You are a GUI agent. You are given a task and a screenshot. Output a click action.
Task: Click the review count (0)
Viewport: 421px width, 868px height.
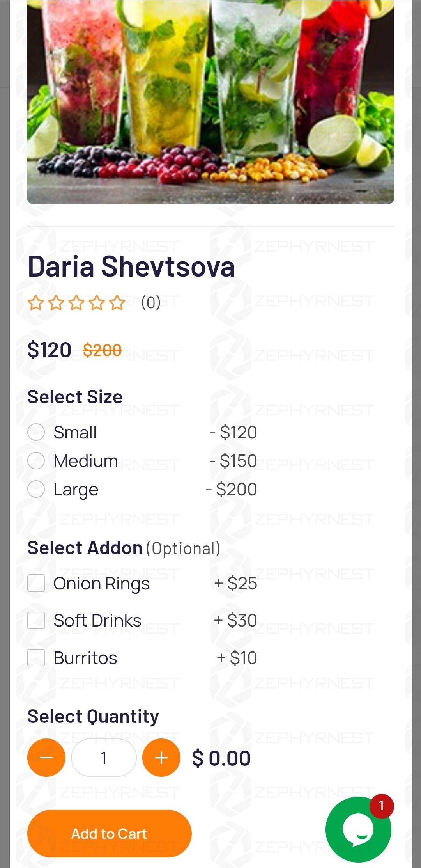pyautogui.click(x=151, y=303)
